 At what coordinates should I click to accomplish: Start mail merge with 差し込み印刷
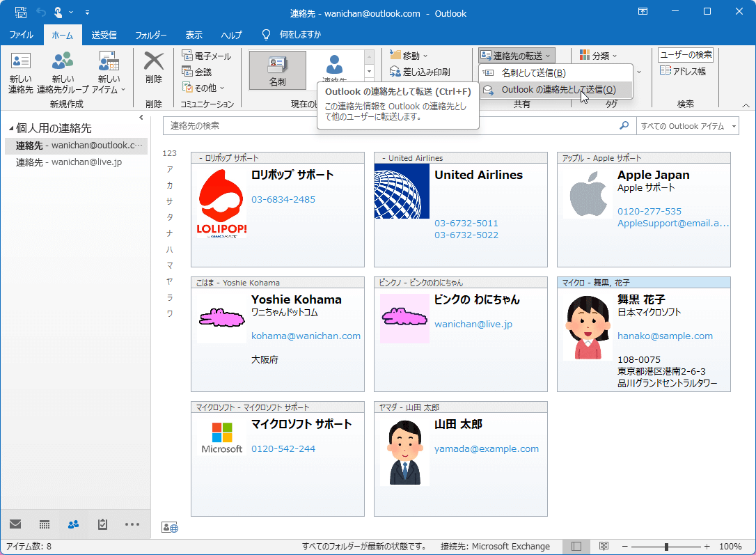[x=425, y=71]
